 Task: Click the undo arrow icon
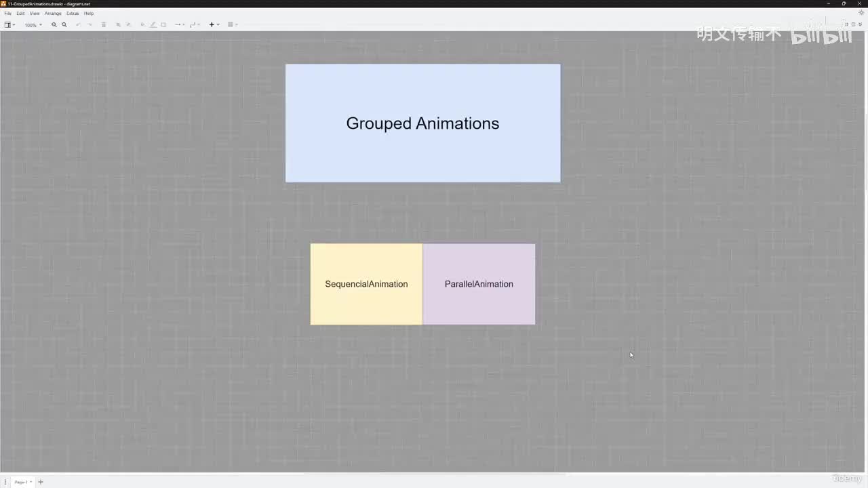[x=79, y=25]
